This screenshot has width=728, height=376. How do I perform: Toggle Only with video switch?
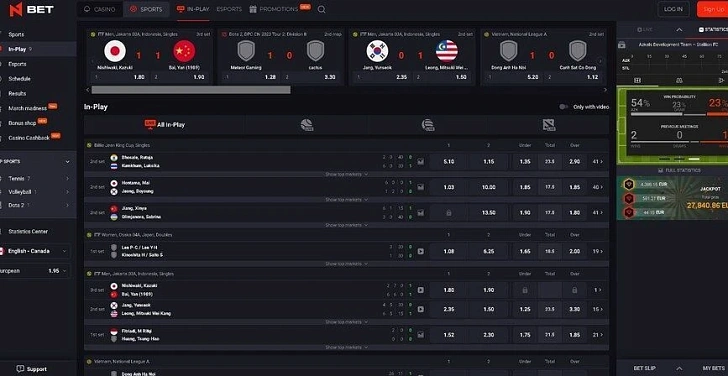[x=564, y=107]
